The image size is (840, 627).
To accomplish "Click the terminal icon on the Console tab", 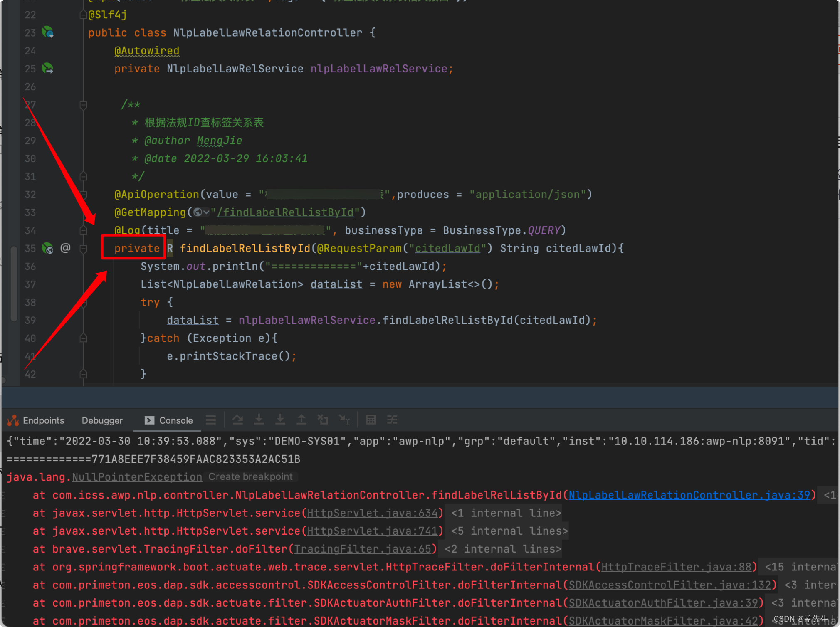I will (149, 420).
